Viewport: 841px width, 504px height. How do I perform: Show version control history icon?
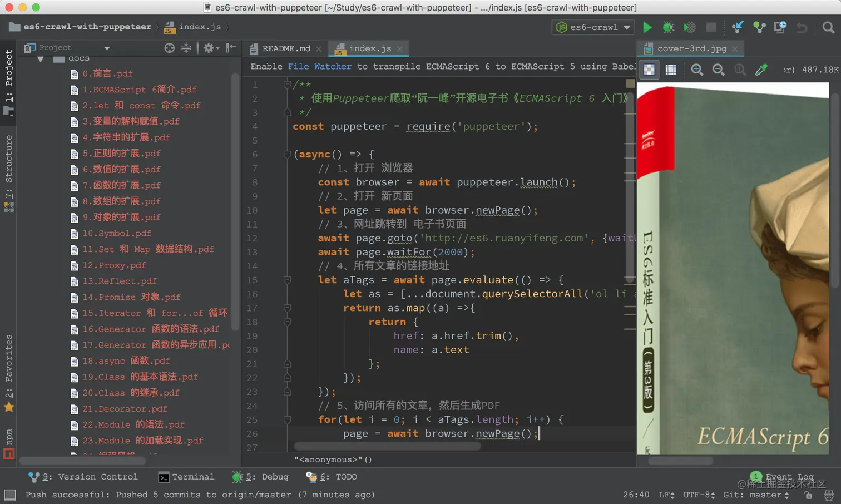tap(780, 27)
